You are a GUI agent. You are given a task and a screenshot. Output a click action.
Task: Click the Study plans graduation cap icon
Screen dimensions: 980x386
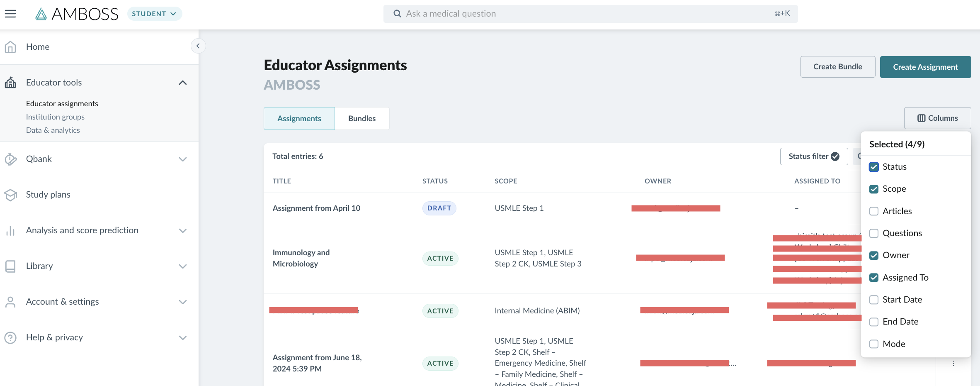pos(10,195)
